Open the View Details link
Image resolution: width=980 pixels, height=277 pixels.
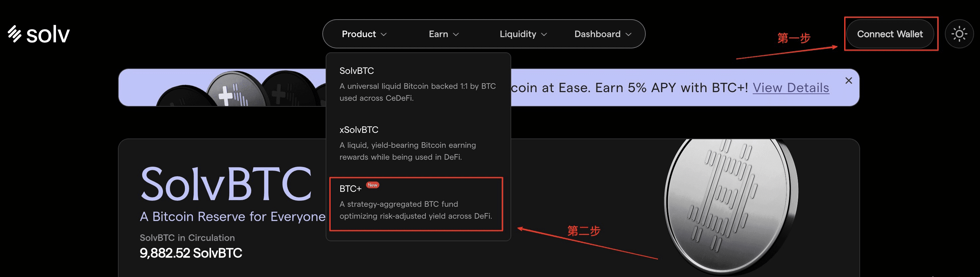point(790,88)
